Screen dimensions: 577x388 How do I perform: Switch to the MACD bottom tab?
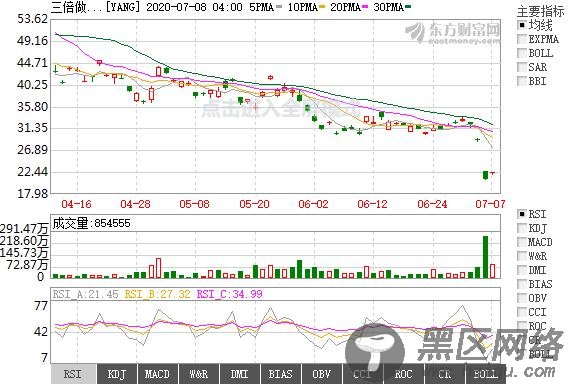(157, 374)
